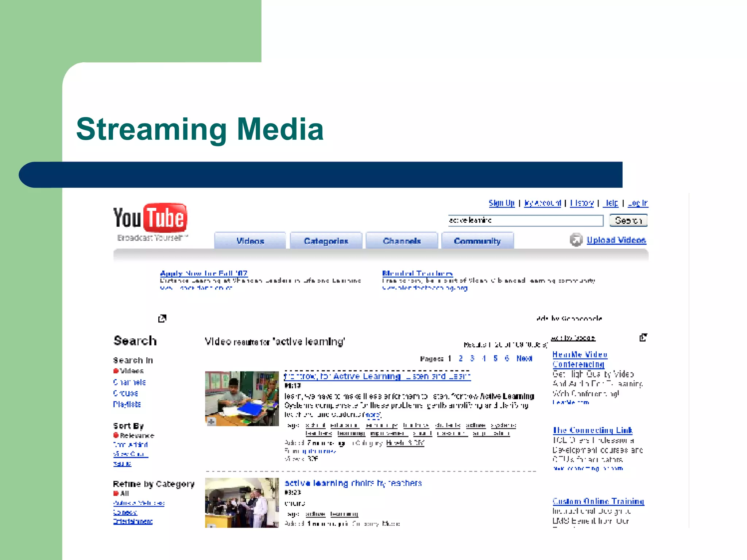The height and width of the screenshot is (560, 747).
Task: Go to results page 2
Action: click(x=461, y=358)
